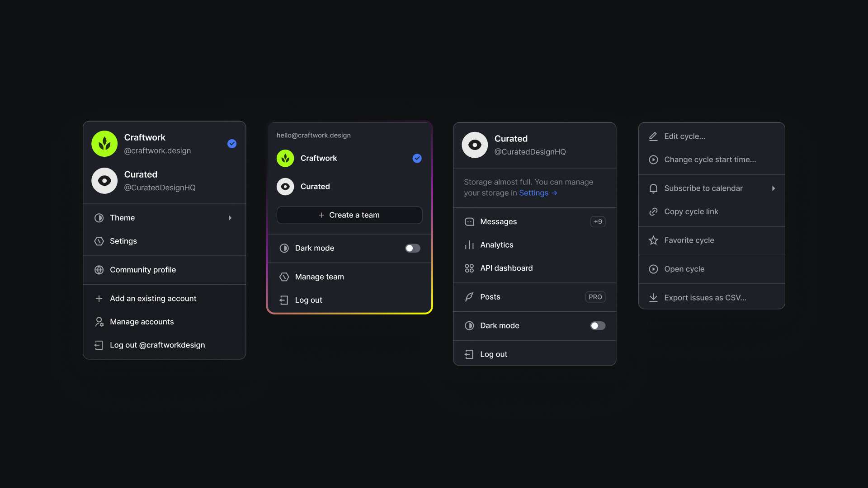Click the hexagon icon beside Manage team

point(284,277)
